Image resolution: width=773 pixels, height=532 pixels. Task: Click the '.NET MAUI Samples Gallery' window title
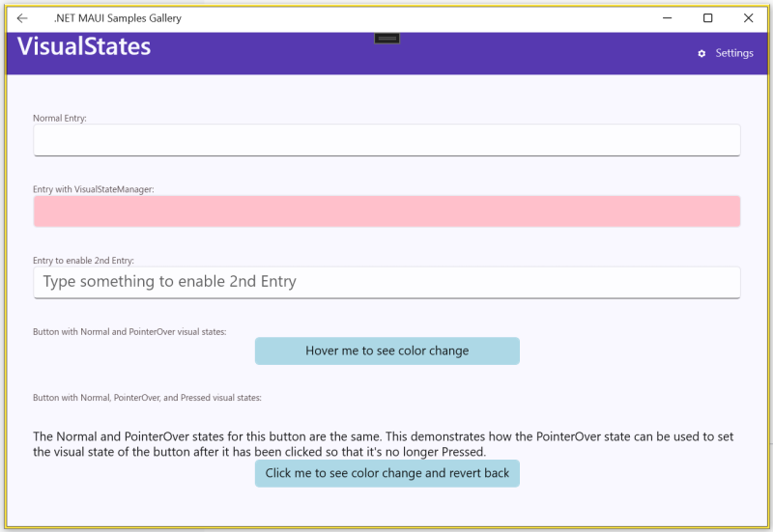point(117,18)
